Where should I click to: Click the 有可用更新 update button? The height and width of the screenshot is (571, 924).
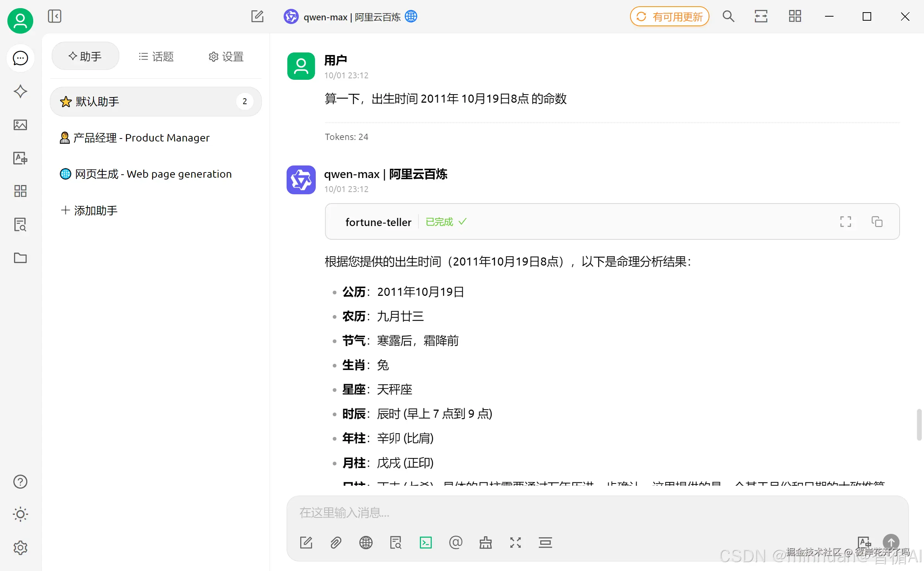(669, 17)
